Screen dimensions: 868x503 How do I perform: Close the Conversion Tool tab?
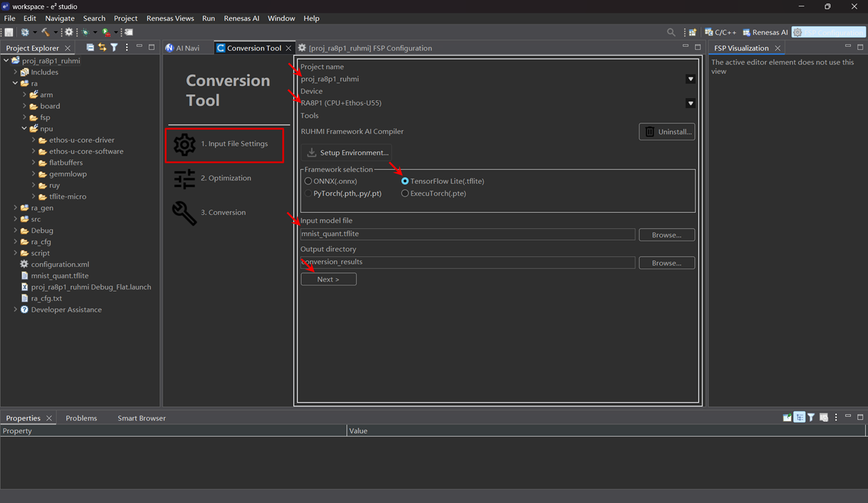(288, 48)
